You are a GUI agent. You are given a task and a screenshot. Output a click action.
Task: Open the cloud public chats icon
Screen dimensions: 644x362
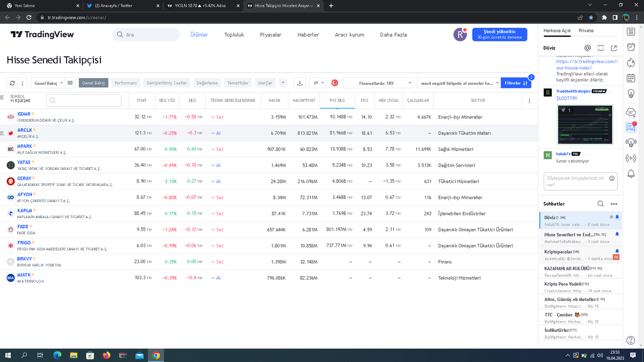(631, 112)
